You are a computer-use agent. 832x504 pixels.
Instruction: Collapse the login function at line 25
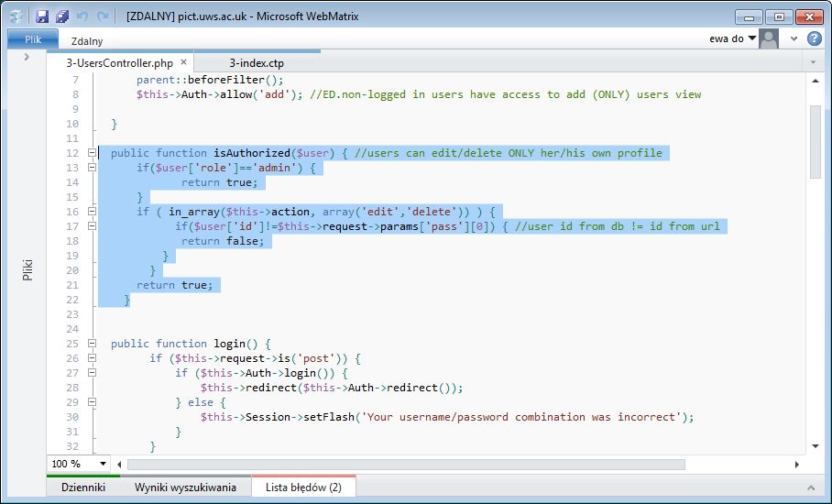click(92, 344)
